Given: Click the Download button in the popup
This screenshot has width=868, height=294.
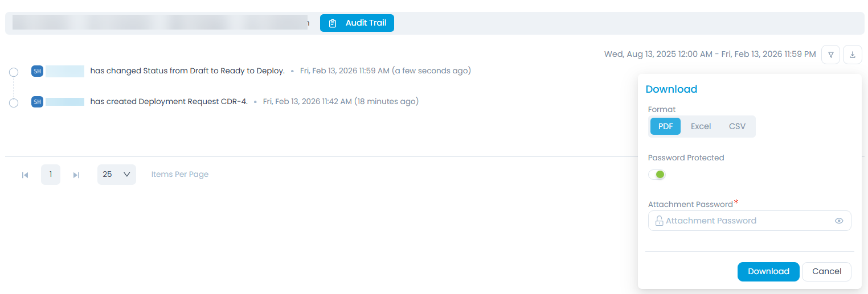Looking at the screenshot, I should click(x=768, y=272).
